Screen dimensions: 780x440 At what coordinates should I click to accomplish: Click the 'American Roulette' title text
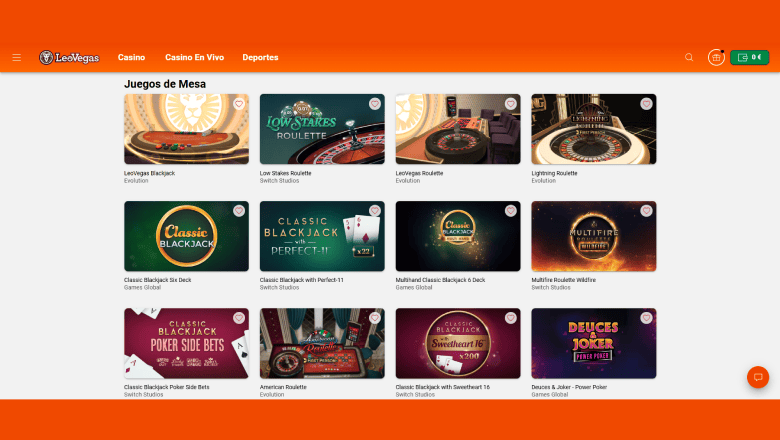point(283,387)
